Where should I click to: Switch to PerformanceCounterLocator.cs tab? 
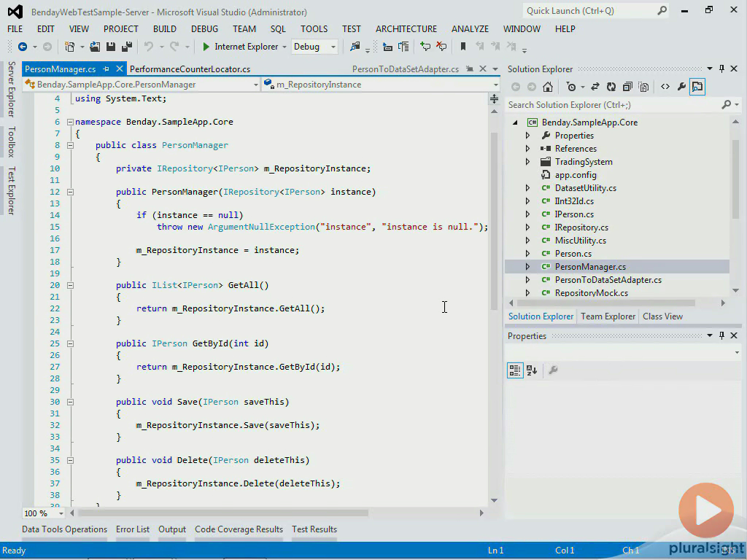(x=190, y=69)
